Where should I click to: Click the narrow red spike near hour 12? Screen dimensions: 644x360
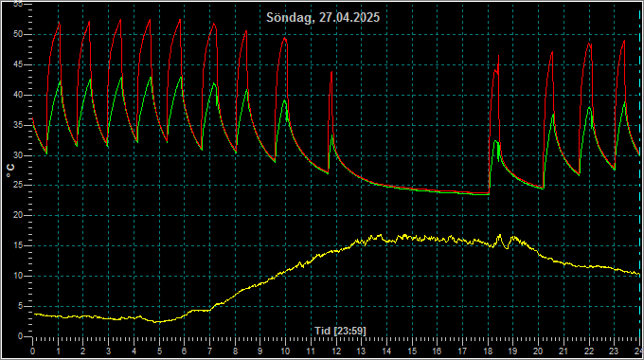[x=331, y=74]
